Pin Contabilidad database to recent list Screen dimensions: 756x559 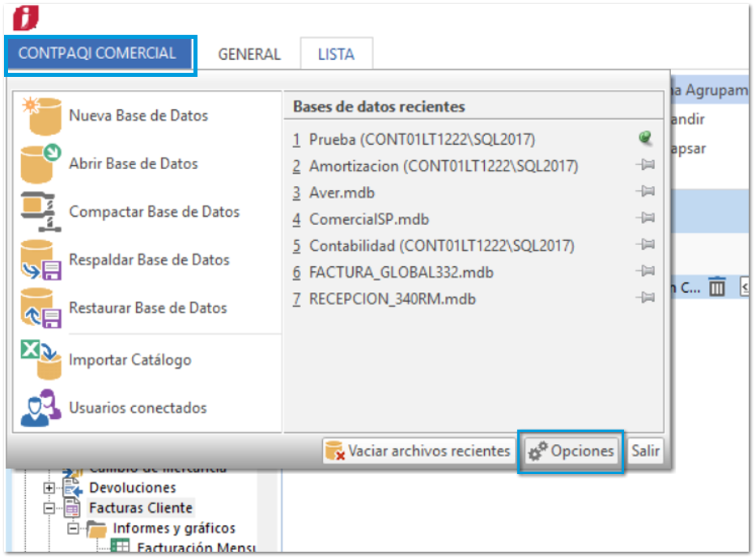[645, 245]
